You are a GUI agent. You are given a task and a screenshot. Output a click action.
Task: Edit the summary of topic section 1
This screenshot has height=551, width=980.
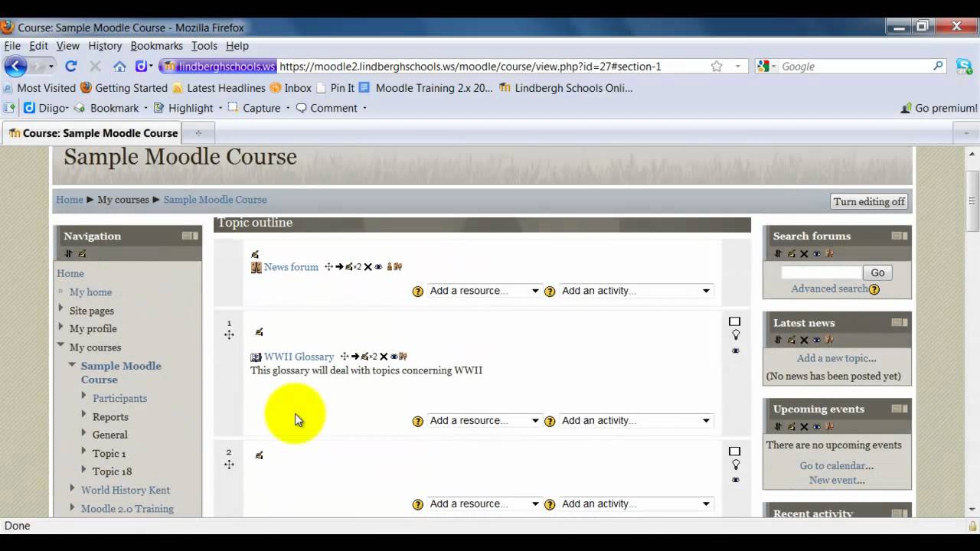click(x=259, y=332)
